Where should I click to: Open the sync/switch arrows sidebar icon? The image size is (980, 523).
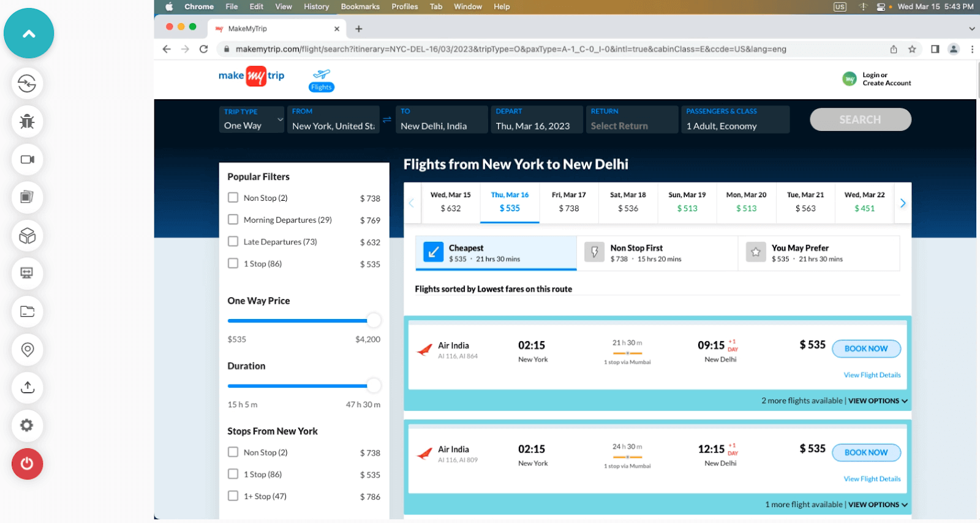pyautogui.click(x=27, y=83)
